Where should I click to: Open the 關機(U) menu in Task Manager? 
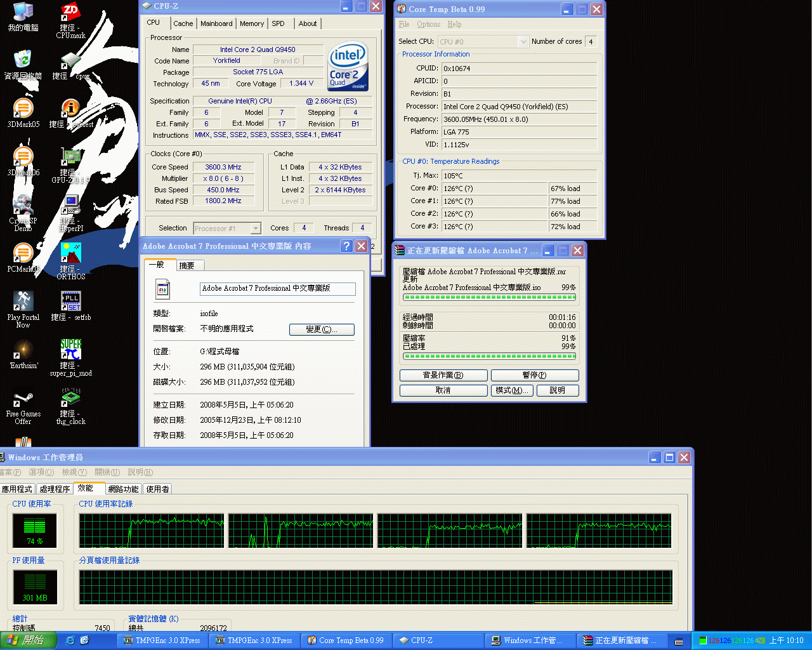(107, 472)
